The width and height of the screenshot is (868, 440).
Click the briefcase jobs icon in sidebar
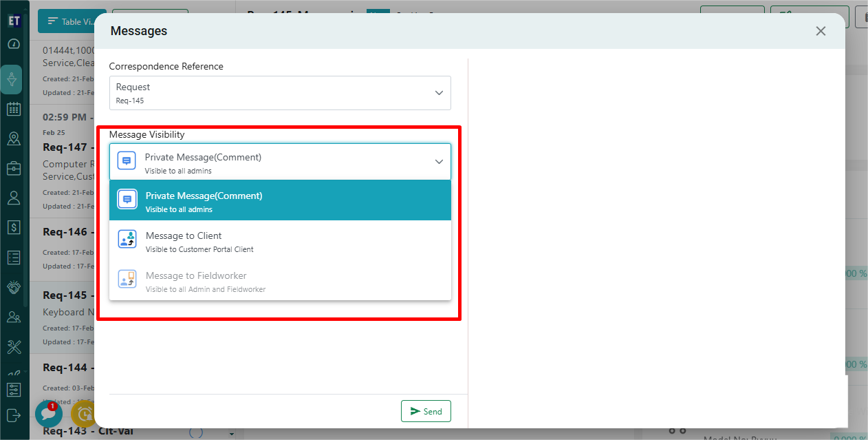(14, 169)
